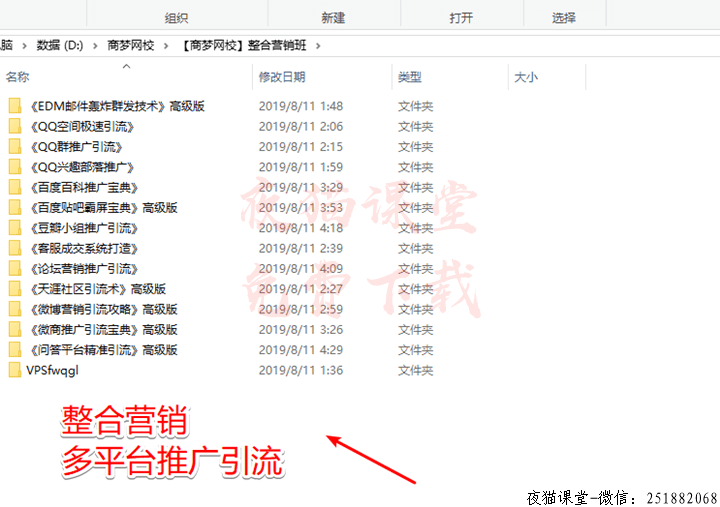The height and width of the screenshot is (507, 720).
Task: Click folder icon of 天涯社区引流术 高级版
Action: pyautogui.click(x=15, y=289)
